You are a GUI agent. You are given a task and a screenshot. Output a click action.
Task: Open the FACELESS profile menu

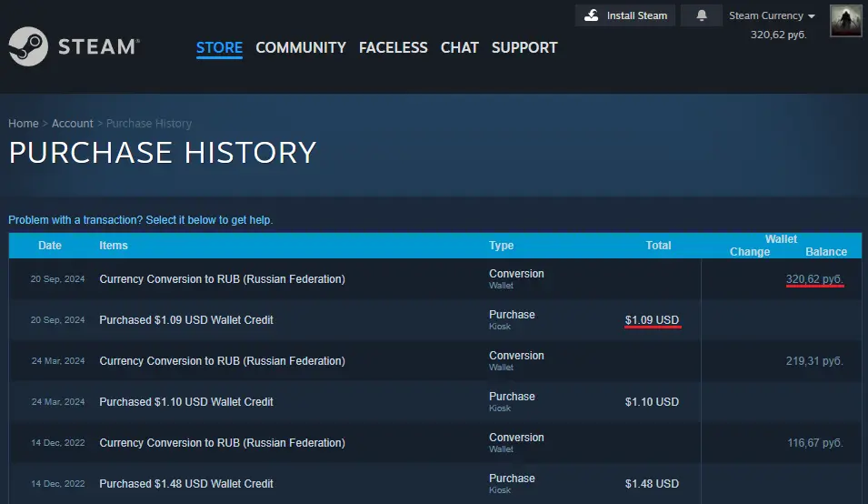click(x=393, y=47)
